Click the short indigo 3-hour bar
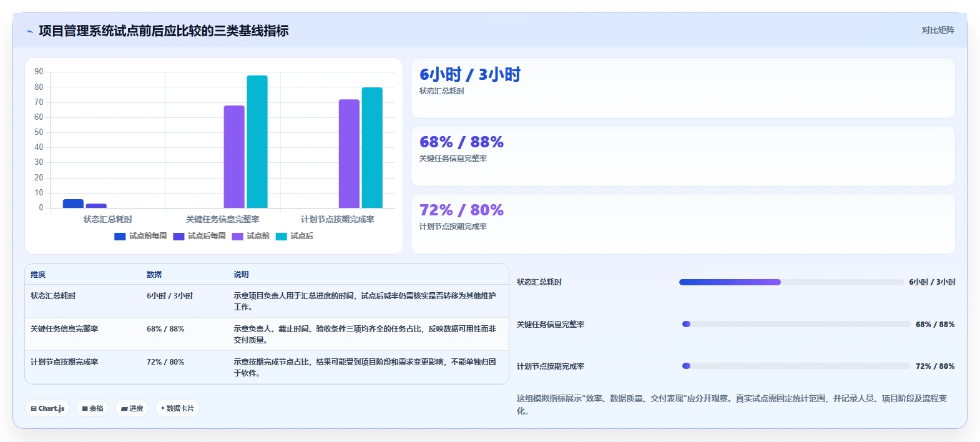Image resolution: width=980 pixels, height=442 pixels. pyautogui.click(x=96, y=206)
